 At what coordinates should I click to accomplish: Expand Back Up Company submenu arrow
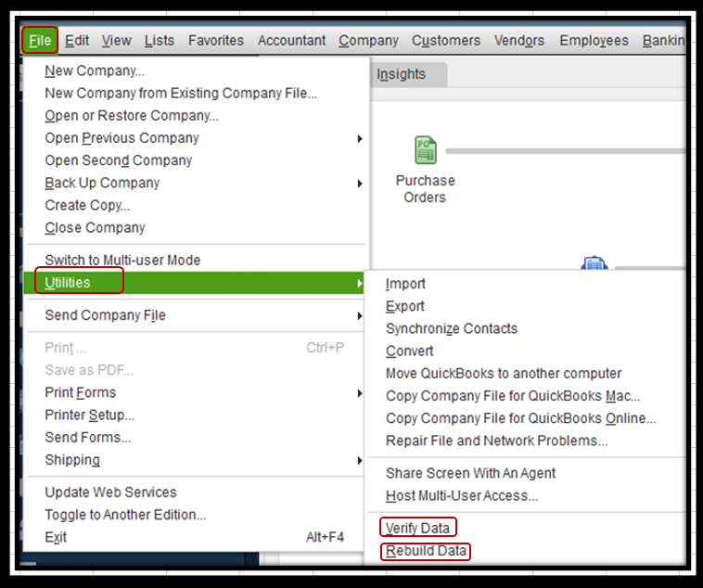(x=360, y=184)
